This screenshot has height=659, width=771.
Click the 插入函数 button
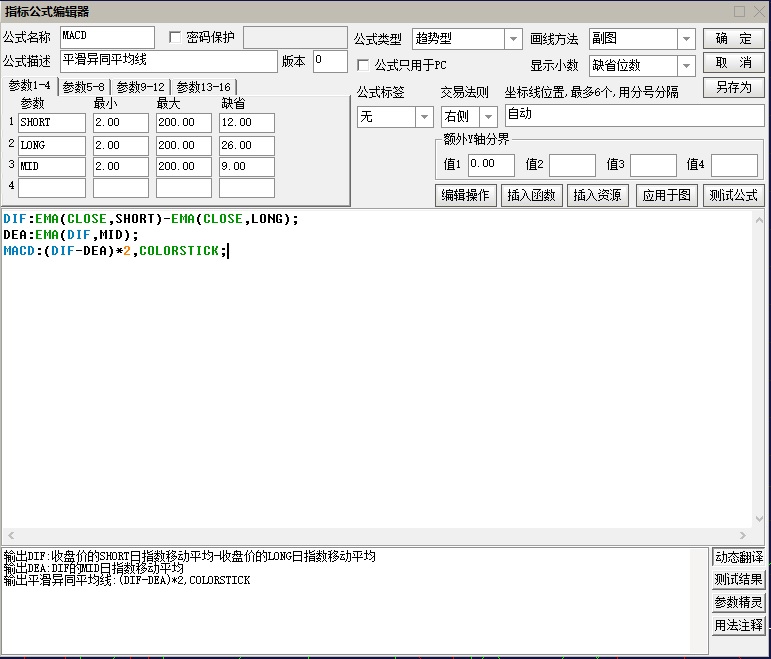point(533,195)
